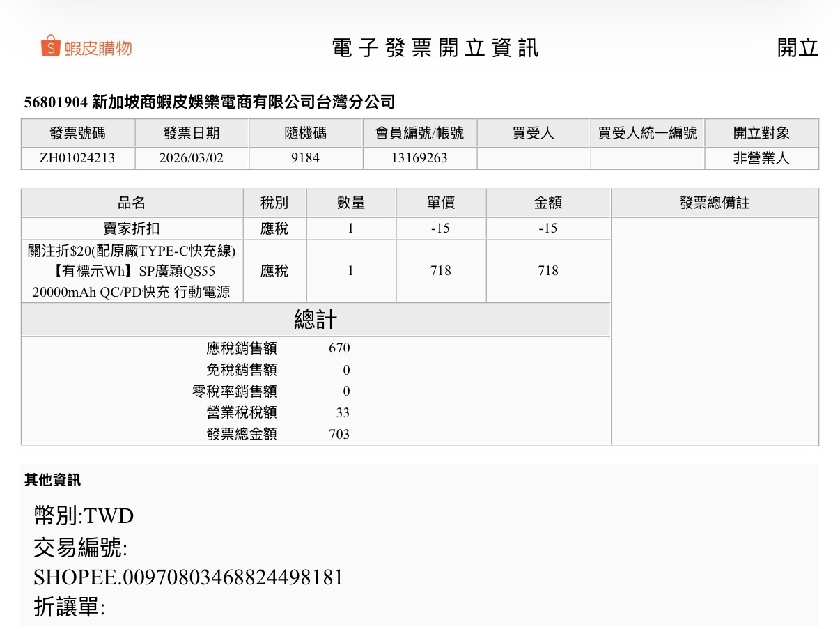Select member number 13169263
The image size is (840, 629).
419,158
